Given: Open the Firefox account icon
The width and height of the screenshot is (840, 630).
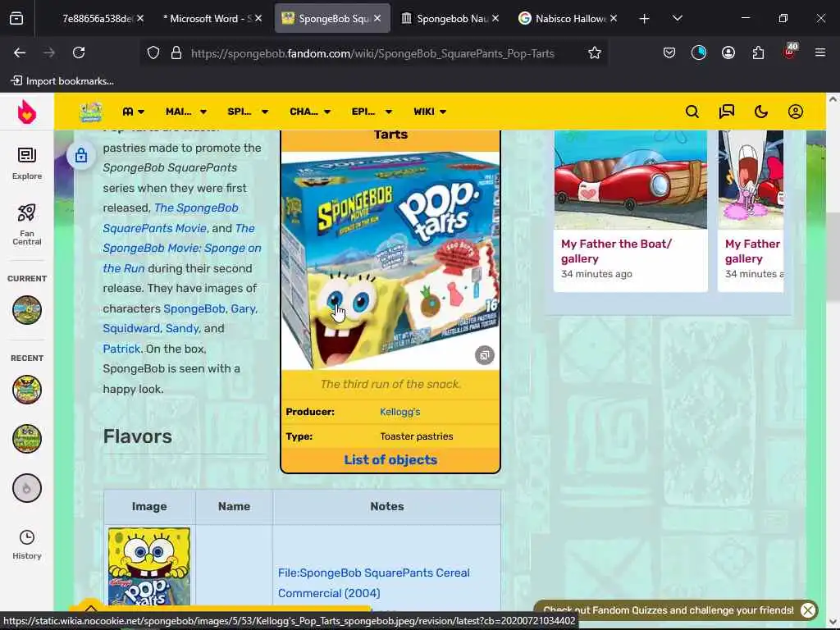Looking at the screenshot, I should [x=728, y=52].
